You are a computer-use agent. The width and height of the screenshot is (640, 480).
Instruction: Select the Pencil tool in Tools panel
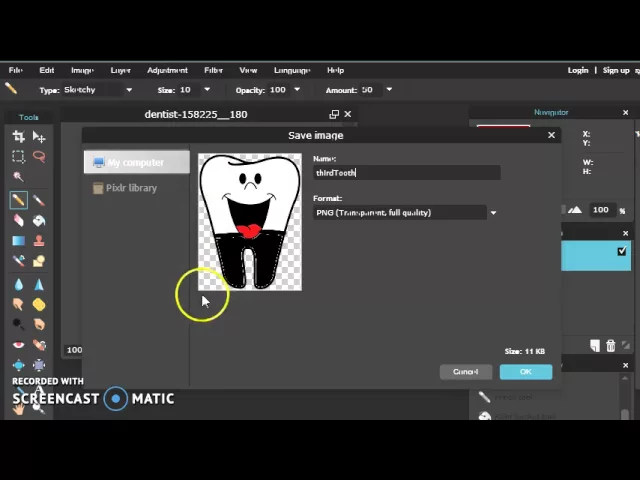coord(18,200)
